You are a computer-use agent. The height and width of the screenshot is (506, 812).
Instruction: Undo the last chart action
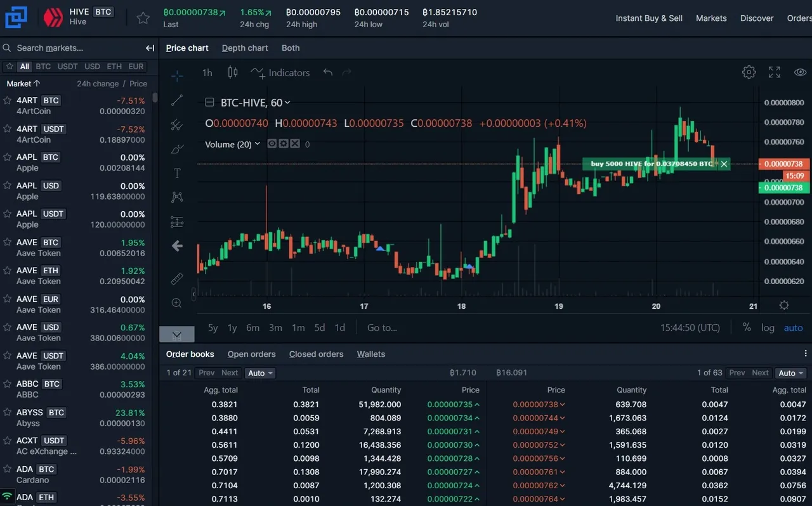[327, 72]
